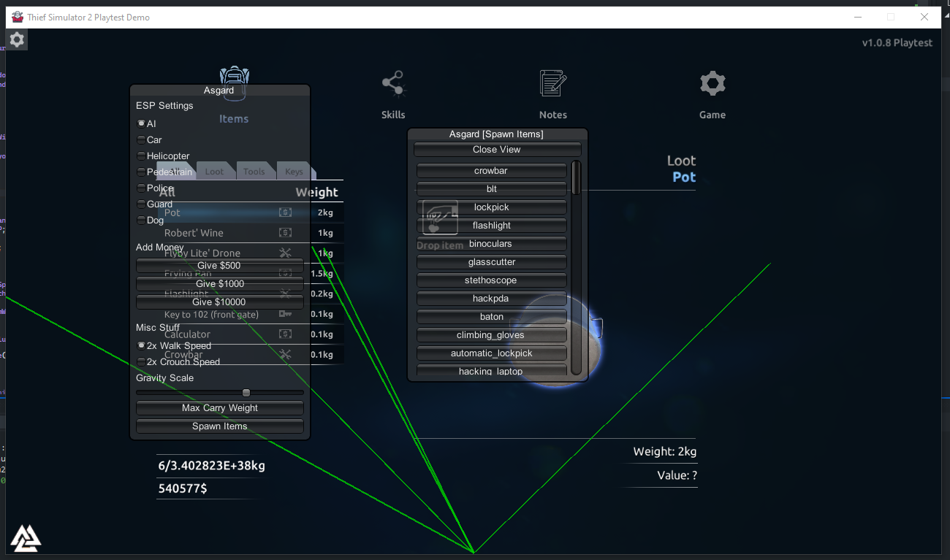Select the Robert' Wine inventory row
Image resolution: width=950 pixels, height=560 pixels.
click(250, 233)
